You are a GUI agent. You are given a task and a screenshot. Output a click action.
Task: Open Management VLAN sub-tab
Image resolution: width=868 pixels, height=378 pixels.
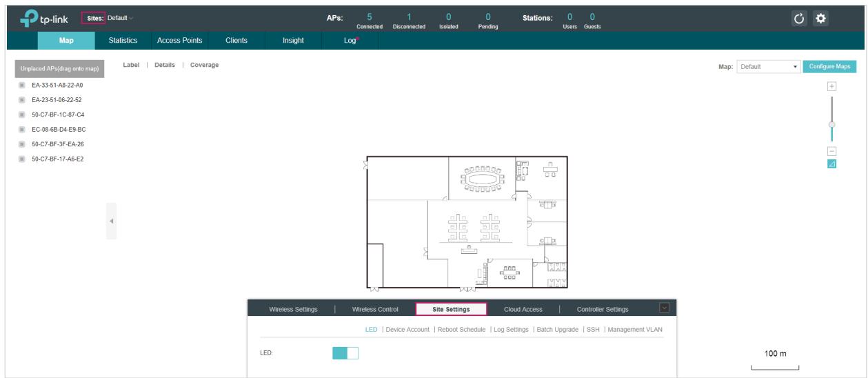pos(635,329)
